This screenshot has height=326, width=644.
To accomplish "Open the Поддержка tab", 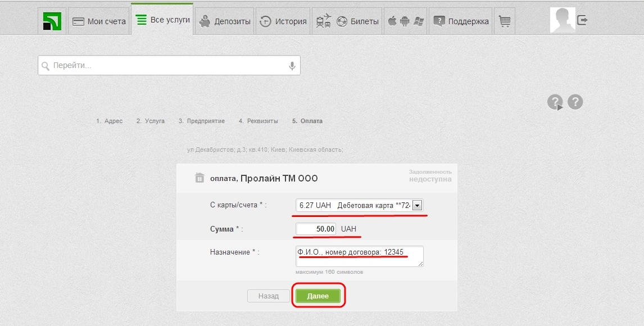I will click(x=461, y=21).
